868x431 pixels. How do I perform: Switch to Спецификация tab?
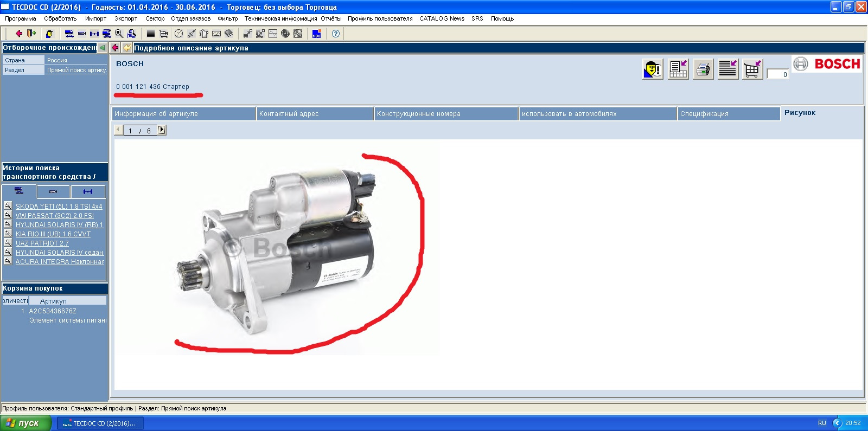729,114
